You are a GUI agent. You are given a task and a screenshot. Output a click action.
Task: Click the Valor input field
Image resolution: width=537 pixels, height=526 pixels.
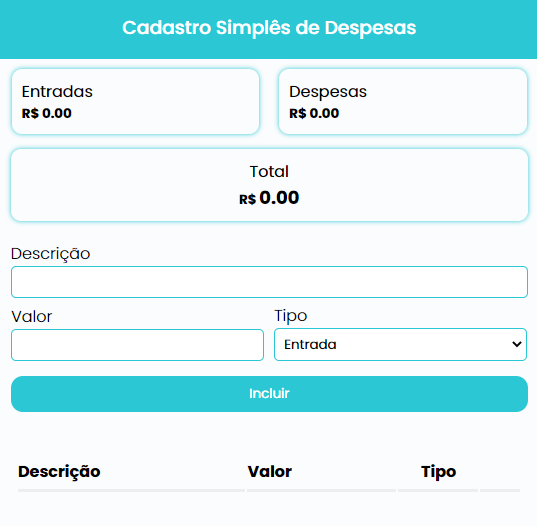point(137,345)
